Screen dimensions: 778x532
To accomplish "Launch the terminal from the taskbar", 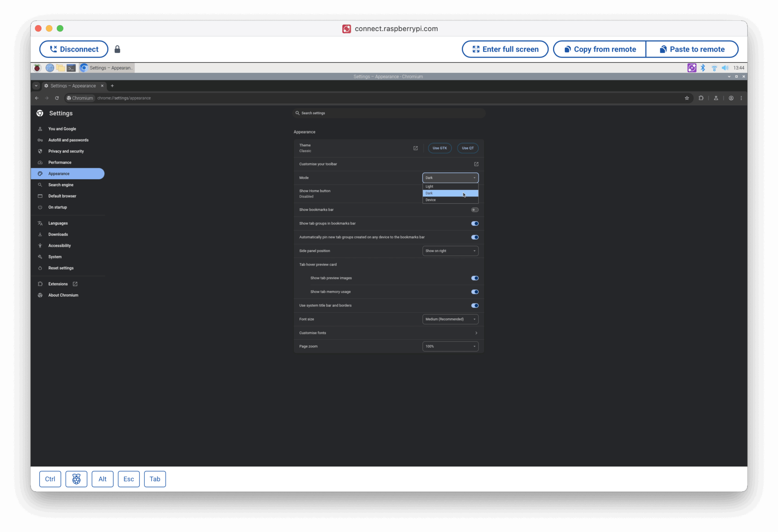I will [x=71, y=68].
